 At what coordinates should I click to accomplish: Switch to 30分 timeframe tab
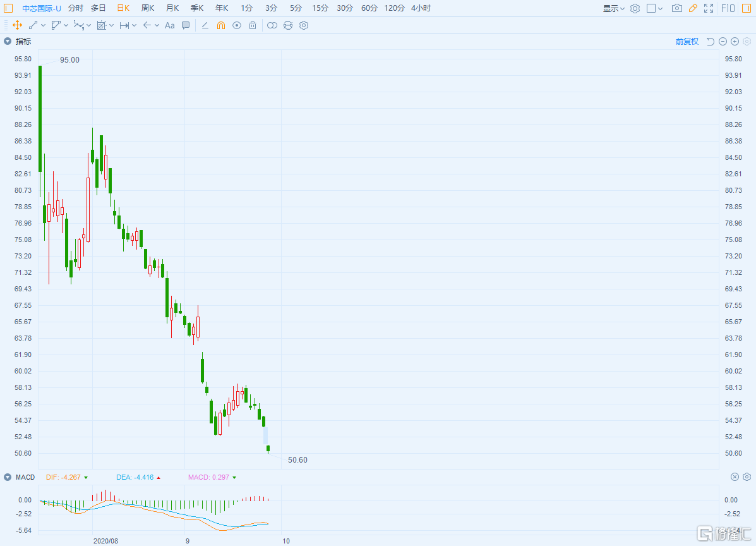click(344, 8)
